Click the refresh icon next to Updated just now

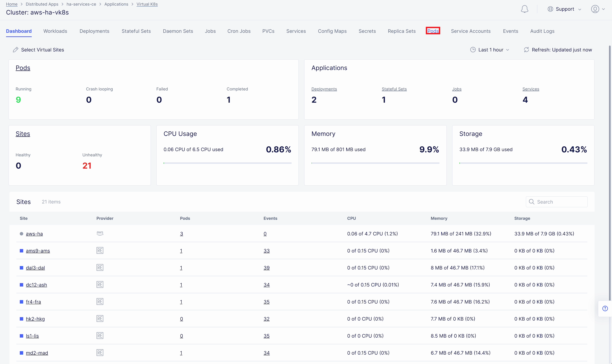(x=526, y=50)
